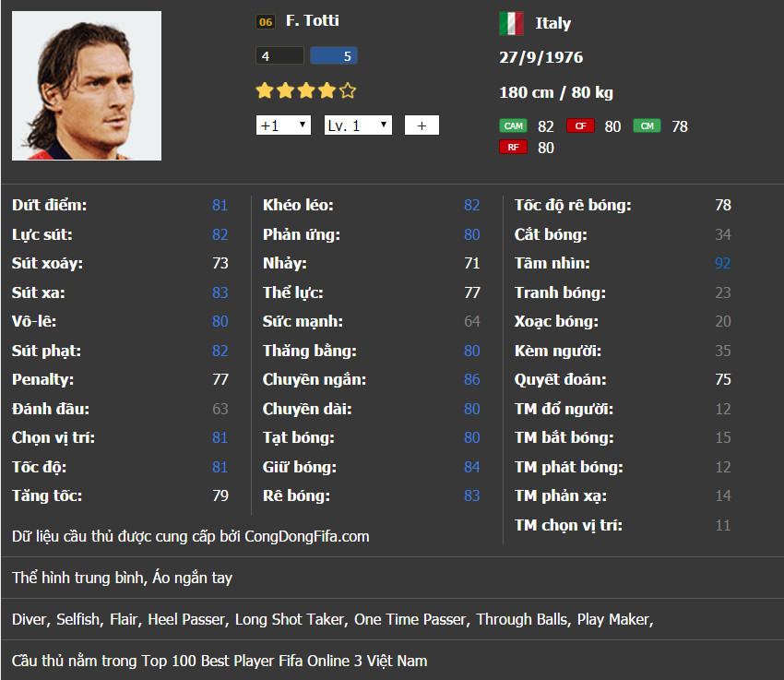Open the +1 upgrade dropdown
The image size is (784, 680).
point(283,125)
